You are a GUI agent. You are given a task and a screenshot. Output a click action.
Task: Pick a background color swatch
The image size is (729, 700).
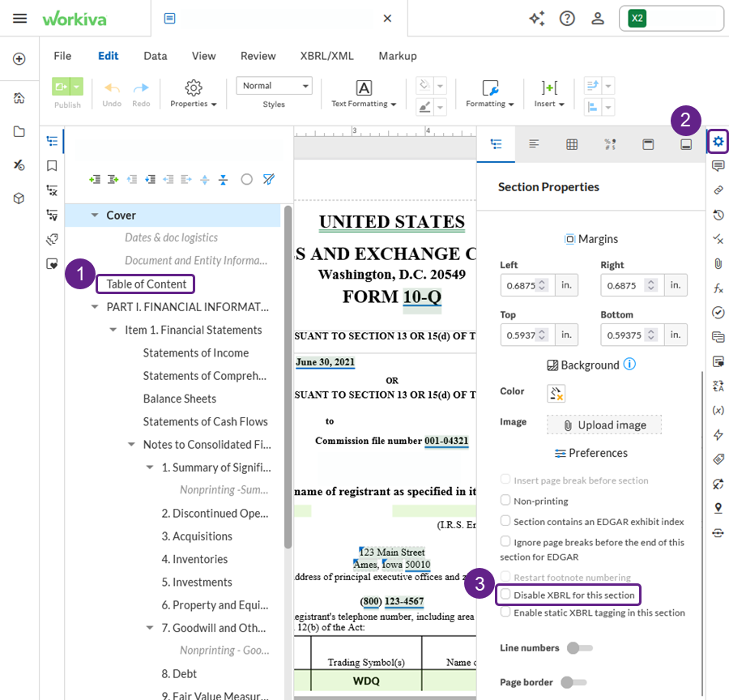556,394
